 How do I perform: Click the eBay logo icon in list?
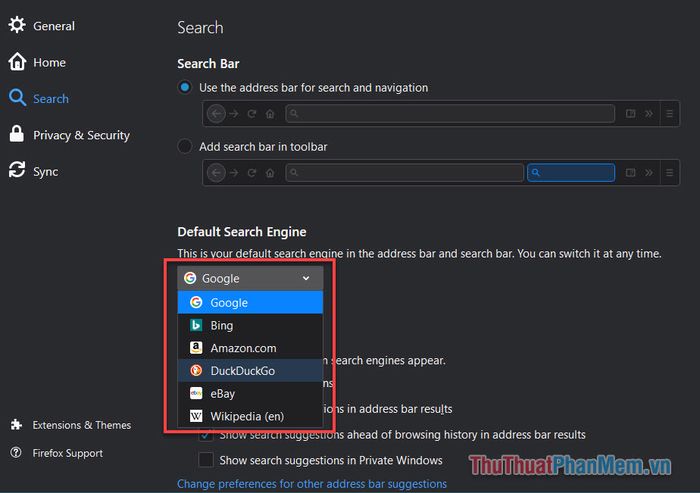click(x=196, y=393)
